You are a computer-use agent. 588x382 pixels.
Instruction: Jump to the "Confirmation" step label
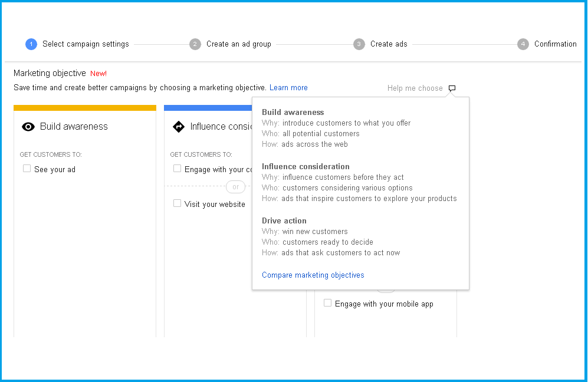tap(555, 44)
